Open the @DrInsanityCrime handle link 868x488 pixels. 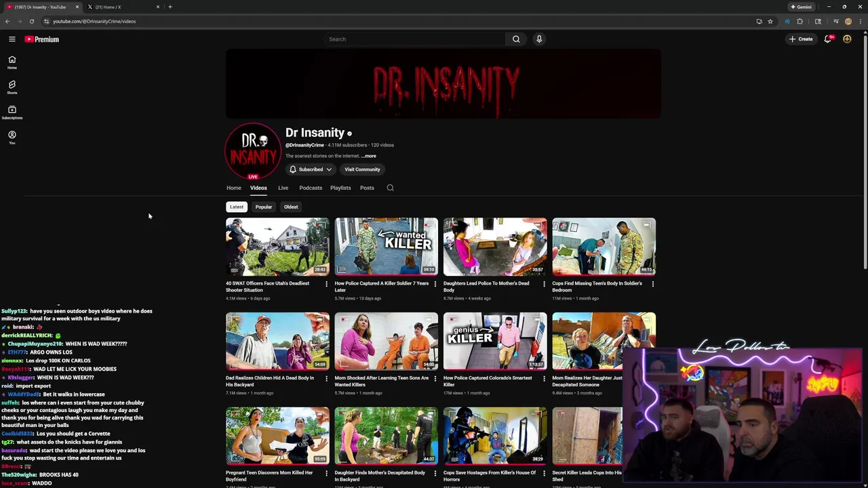[304, 145]
